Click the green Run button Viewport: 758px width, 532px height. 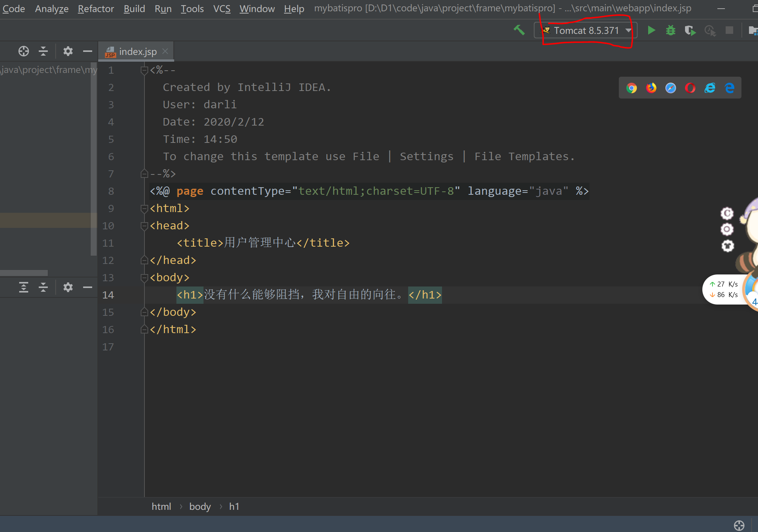click(x=652, y=30)
